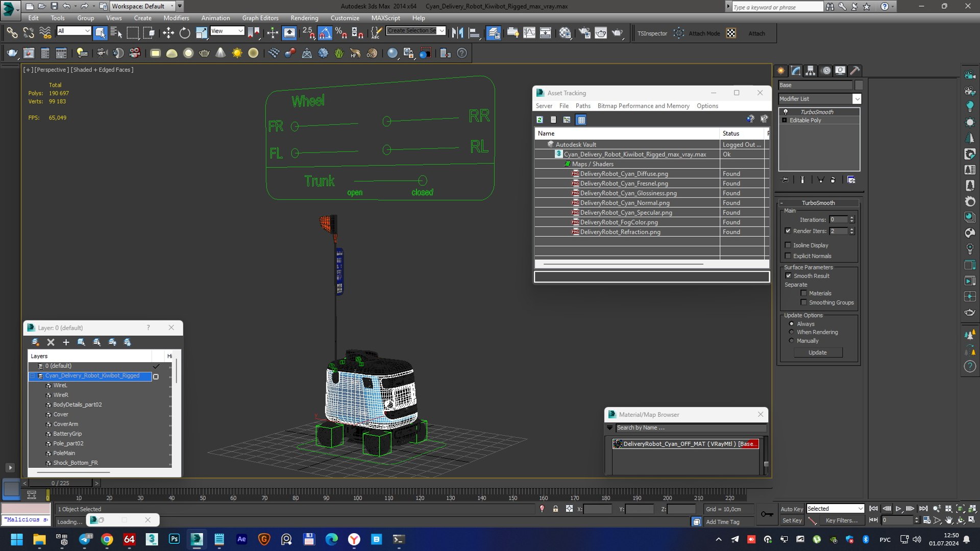Expand Editable Poly in modifier stack
Screen dimensions: 980x551
click(785, 120)
